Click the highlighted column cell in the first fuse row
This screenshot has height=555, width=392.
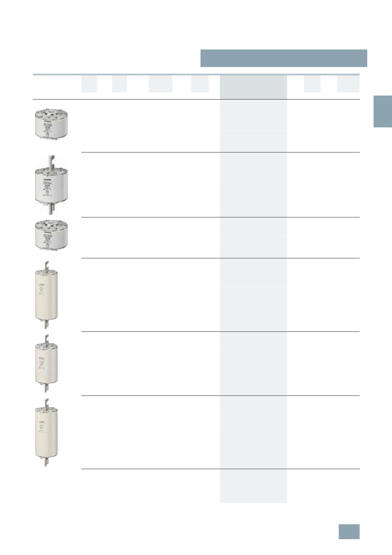(x=253, y=126)
